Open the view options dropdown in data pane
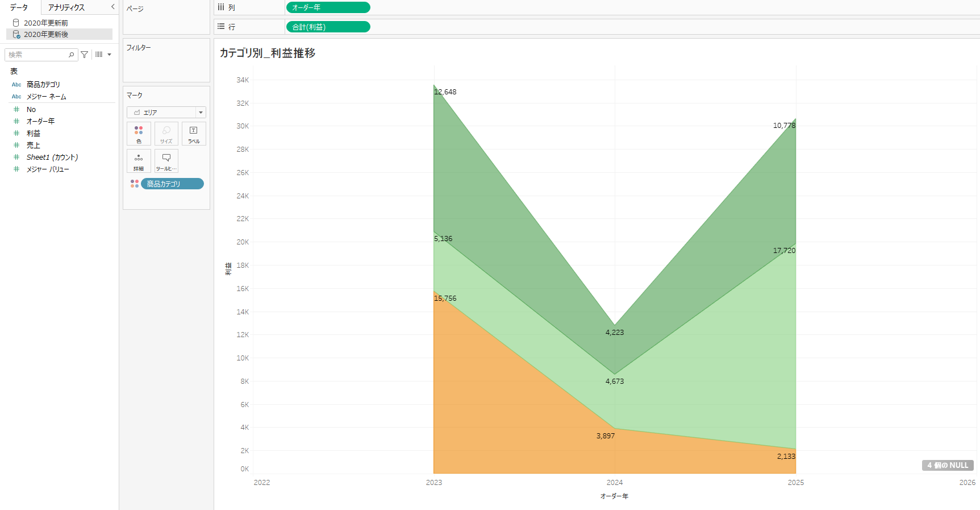 tap(103, 55)
